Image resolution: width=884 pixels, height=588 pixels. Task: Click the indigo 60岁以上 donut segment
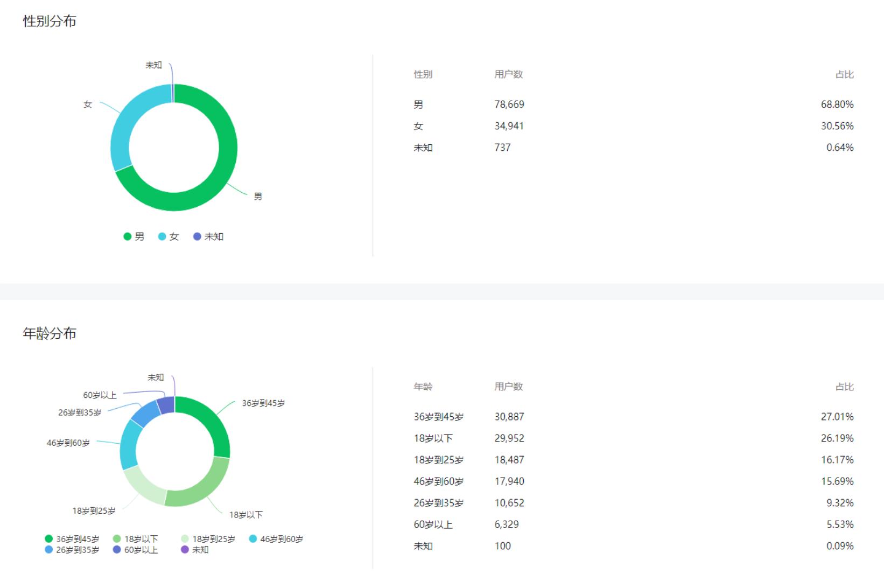[166, 405]
